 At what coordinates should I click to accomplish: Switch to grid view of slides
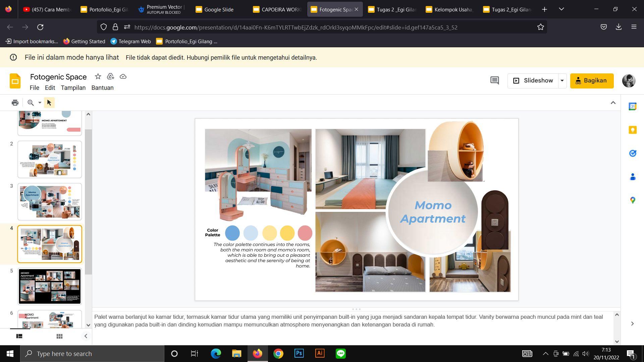[x=59, y=336]
